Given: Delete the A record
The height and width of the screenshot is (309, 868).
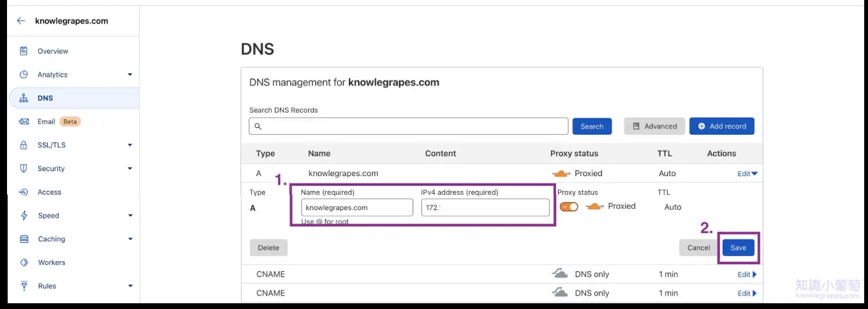Looking at the screenshot, I should pyautogui.click(x=268, y=248).
